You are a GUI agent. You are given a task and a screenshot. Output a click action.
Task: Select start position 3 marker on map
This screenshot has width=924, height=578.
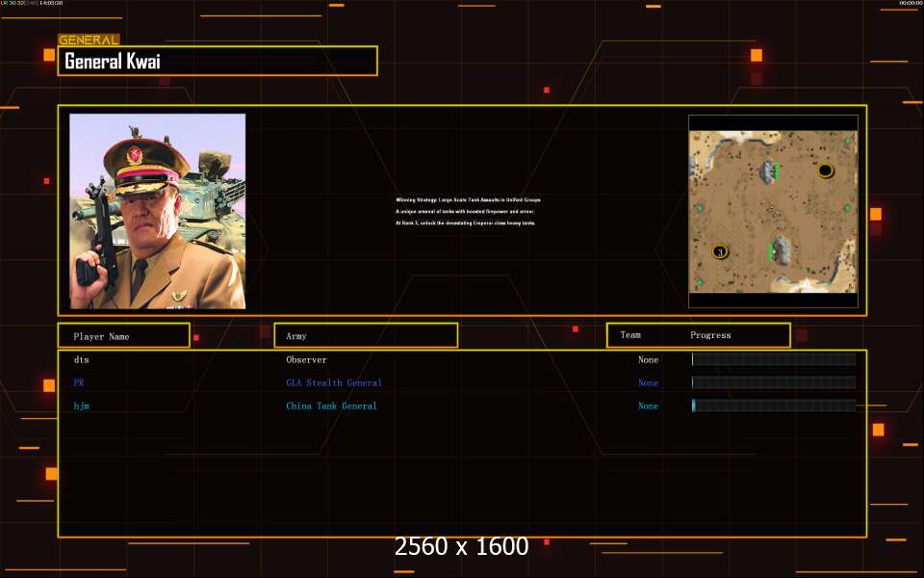pos(719,251)
